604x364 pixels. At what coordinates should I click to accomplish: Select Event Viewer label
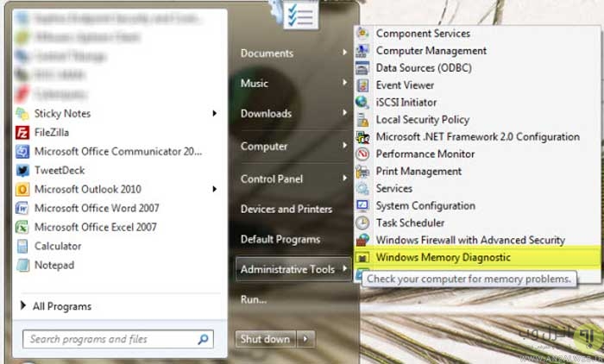(405, 85)
